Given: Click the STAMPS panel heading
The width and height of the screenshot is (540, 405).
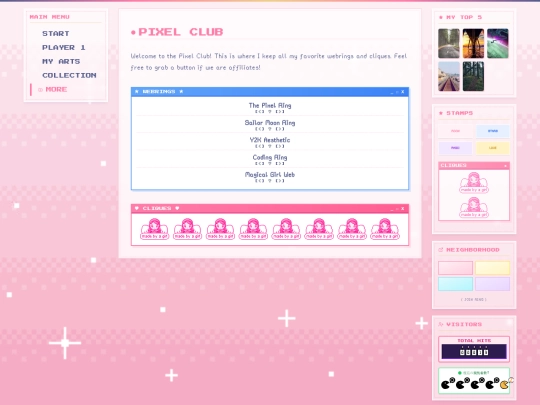Looking at the screenshot, I should pos(459,113).
